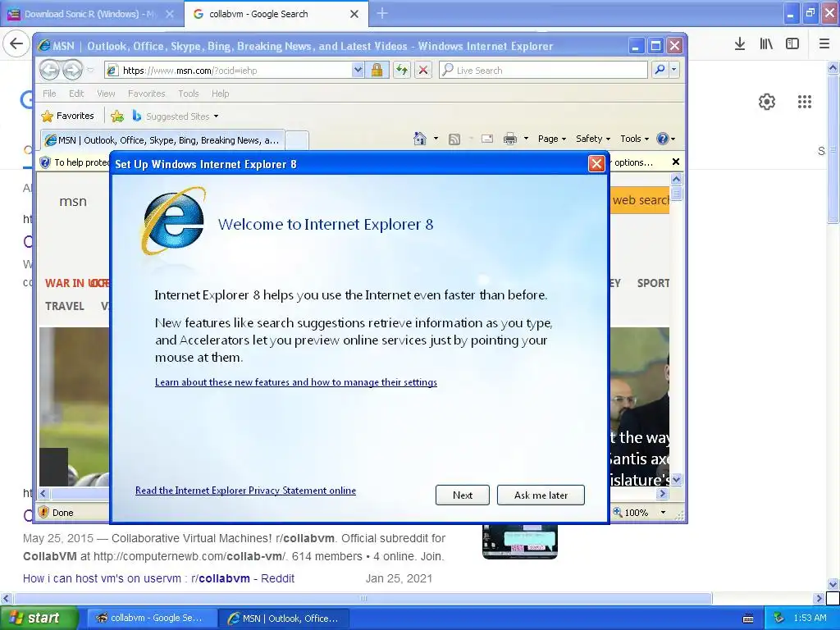Open the IE File menu

(49, 94)
